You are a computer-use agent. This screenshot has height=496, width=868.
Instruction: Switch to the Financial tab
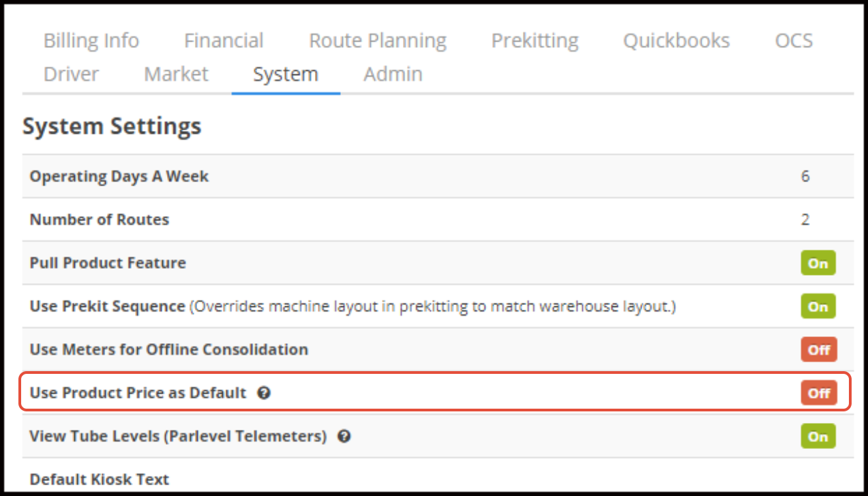tap(224, 41)
